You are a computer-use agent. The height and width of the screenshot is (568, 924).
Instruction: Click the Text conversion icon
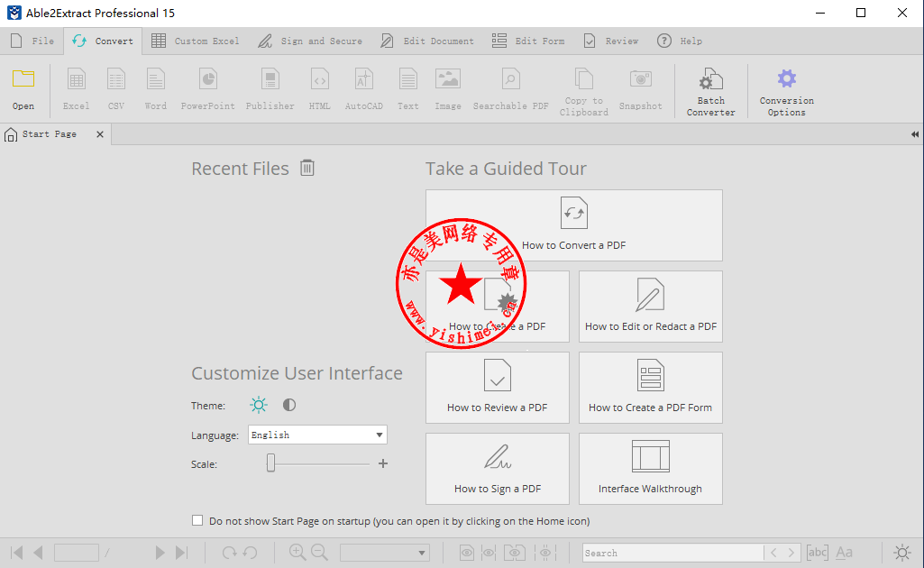click(407, 79)
